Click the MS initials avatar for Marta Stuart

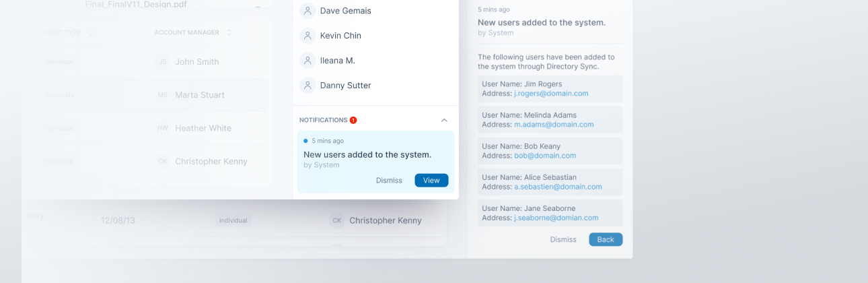coord(162,95)
